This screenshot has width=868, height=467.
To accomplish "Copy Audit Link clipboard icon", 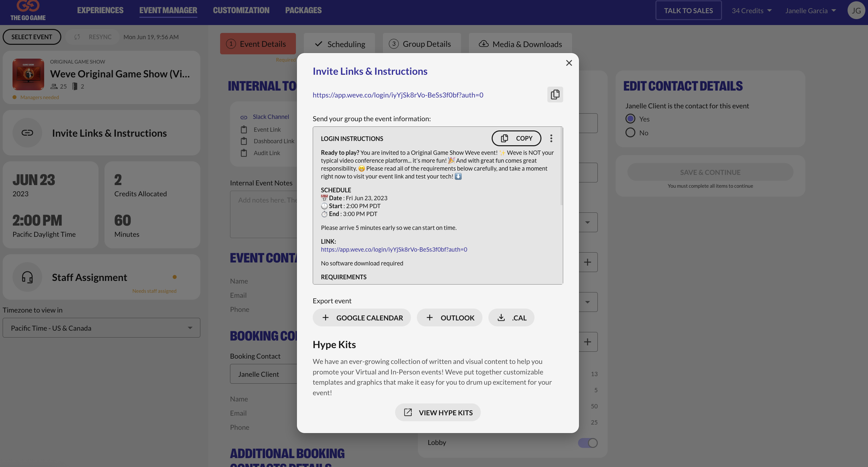I will [x=244, y=153].
